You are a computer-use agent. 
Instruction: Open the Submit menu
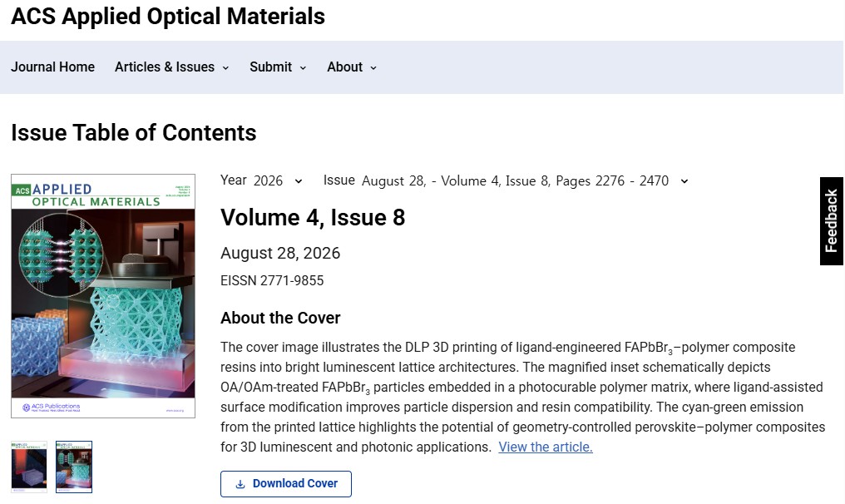pos(278,67)
